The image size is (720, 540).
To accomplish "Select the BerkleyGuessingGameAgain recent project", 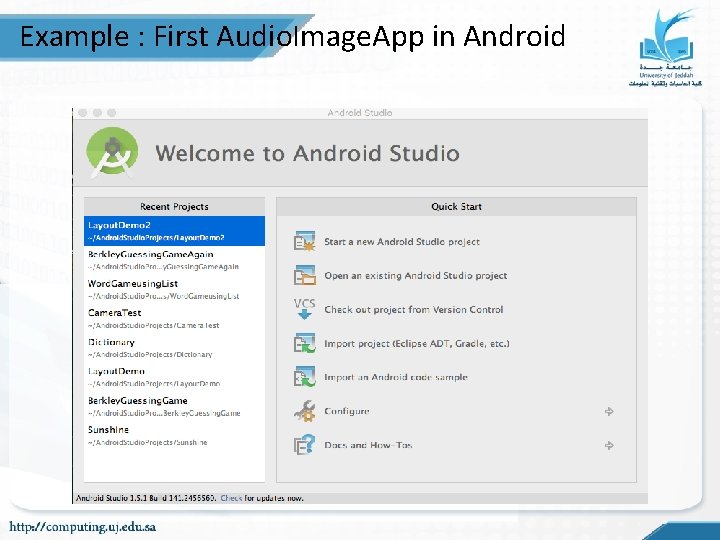I will pyautogui.click(x=174, y=260).
